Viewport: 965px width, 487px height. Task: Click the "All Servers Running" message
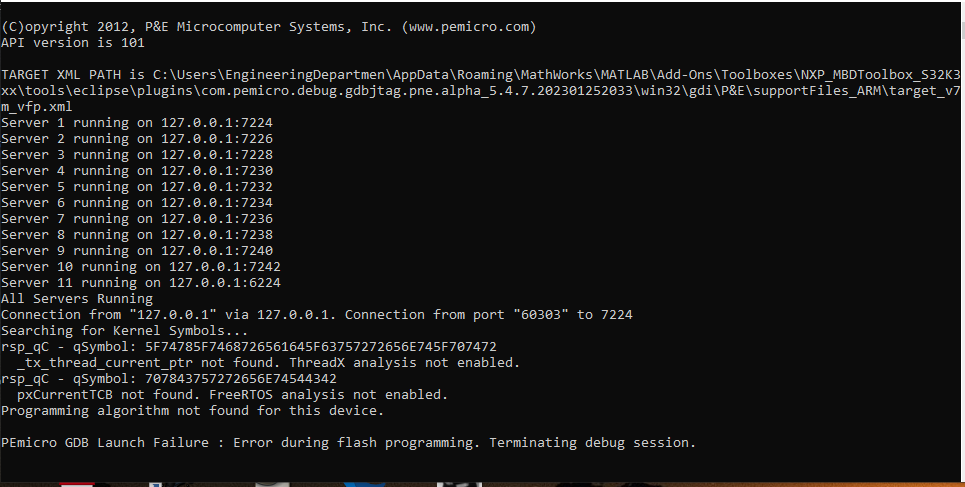[x=77, y=299]
